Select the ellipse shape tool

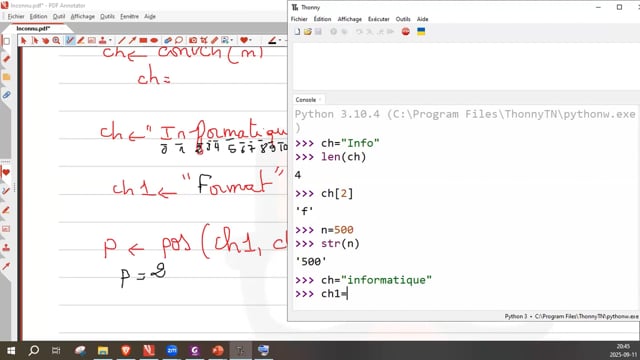point(154,40)
